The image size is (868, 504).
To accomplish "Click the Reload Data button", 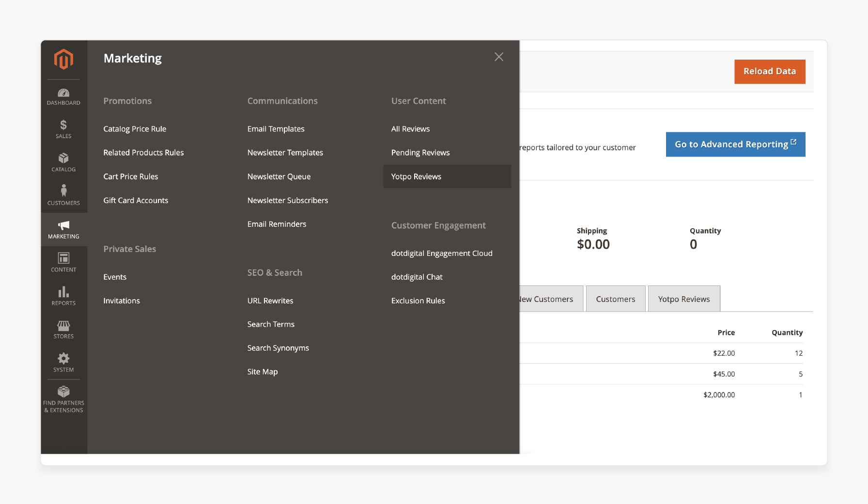I will 770,71.
